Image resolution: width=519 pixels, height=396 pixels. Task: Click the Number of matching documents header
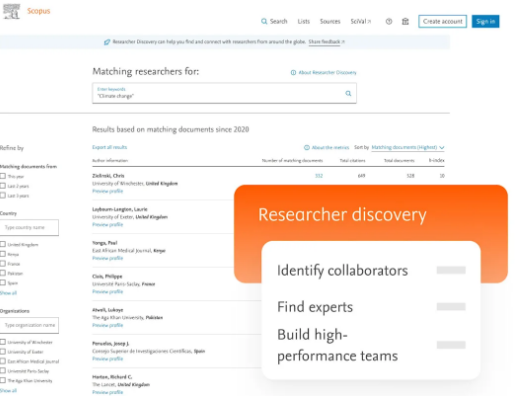coord(292,161)
